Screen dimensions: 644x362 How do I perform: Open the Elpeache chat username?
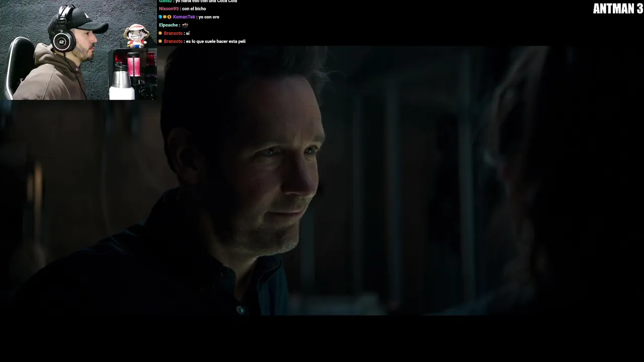coord(169,25)
